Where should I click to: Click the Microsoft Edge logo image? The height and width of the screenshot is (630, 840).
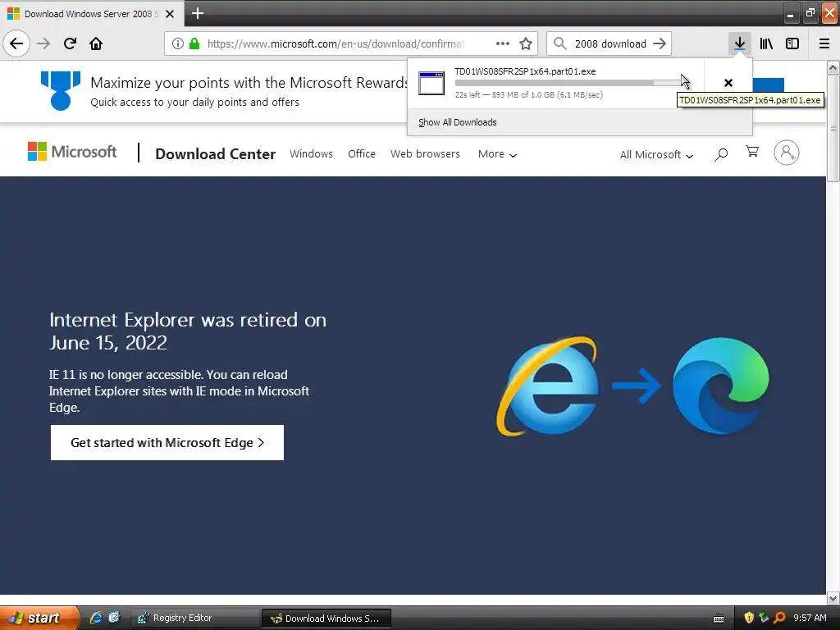coord(721,386)
